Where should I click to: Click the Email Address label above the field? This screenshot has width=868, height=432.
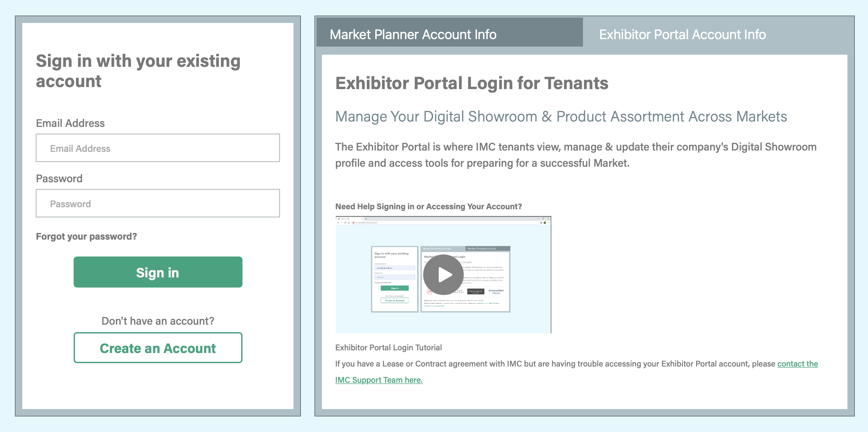point(70,124)
